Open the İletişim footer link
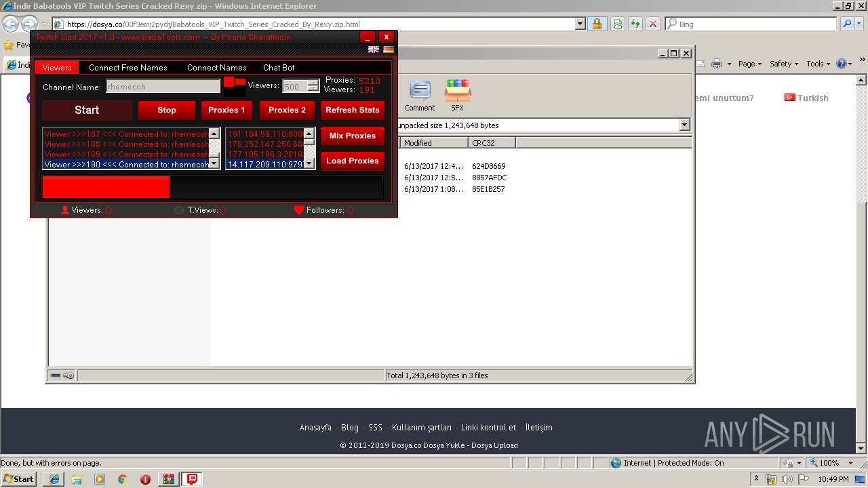The width and height of the screenshot is (868, 488). point(539,428)
